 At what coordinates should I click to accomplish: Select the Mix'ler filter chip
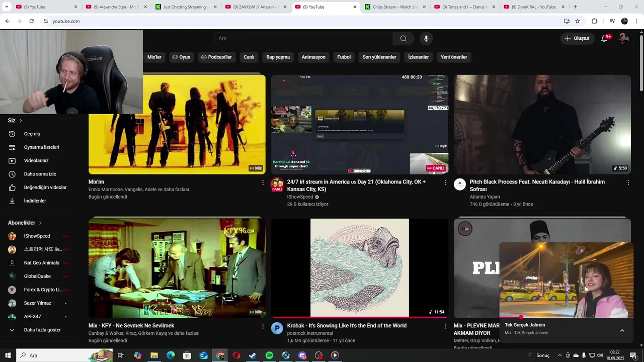pos(154,57)
